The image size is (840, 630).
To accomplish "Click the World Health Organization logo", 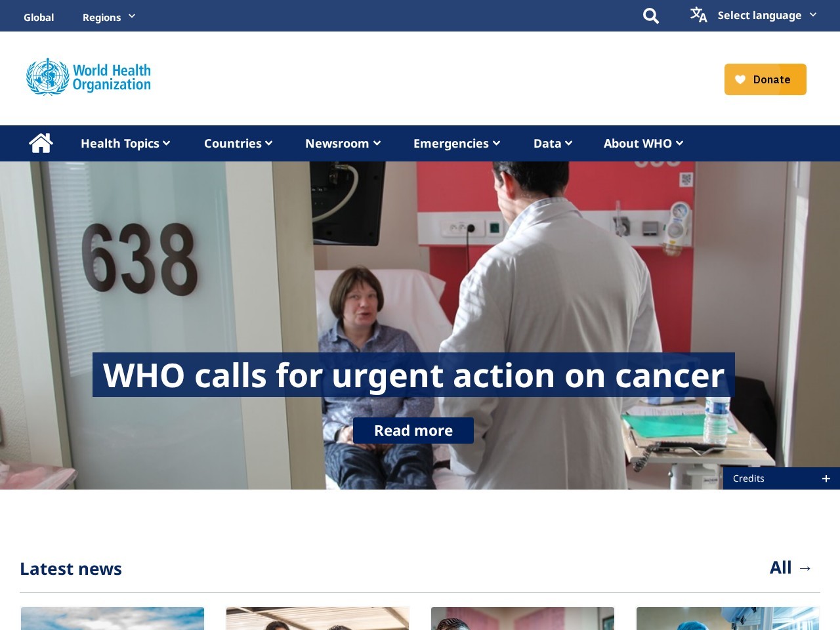I will (89, 77).
